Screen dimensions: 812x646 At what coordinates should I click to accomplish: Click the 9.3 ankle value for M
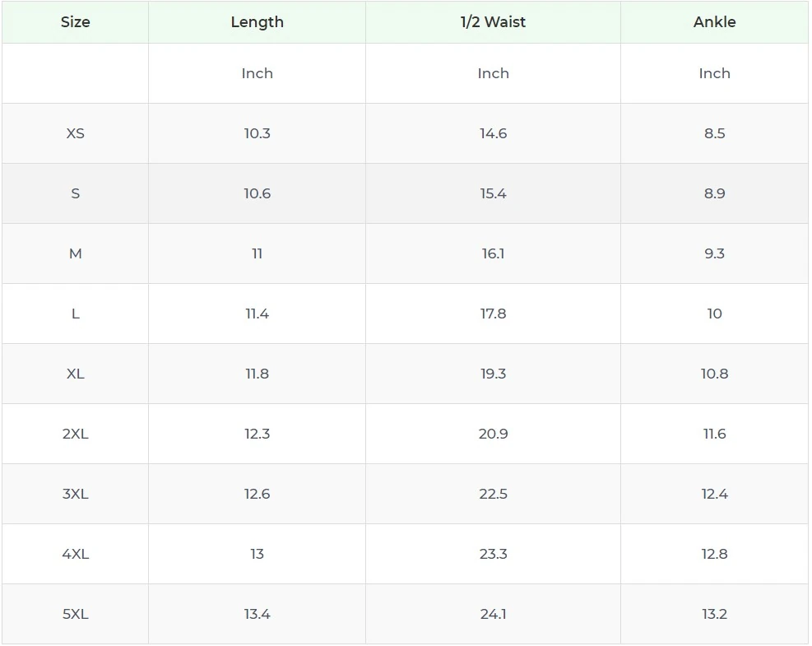coord(714,253)
